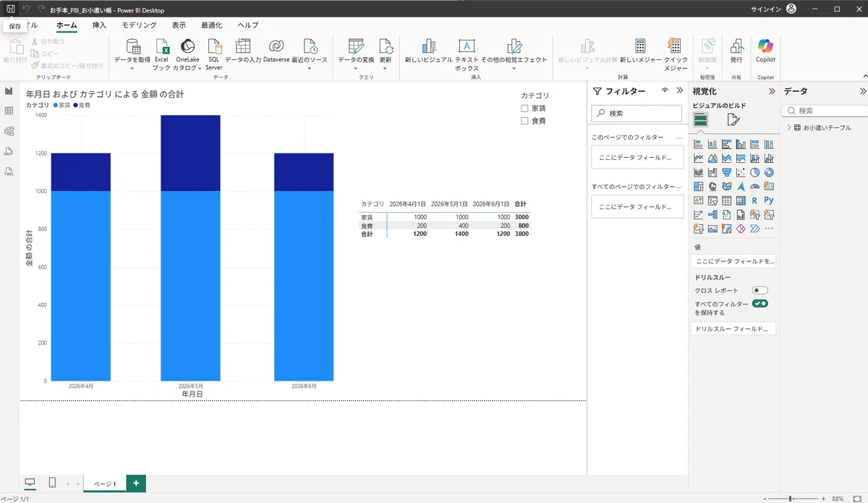This screenshot has height=503, width=868.
Task: Open the 最適化 ribbon tab
Action: (212, 25)
